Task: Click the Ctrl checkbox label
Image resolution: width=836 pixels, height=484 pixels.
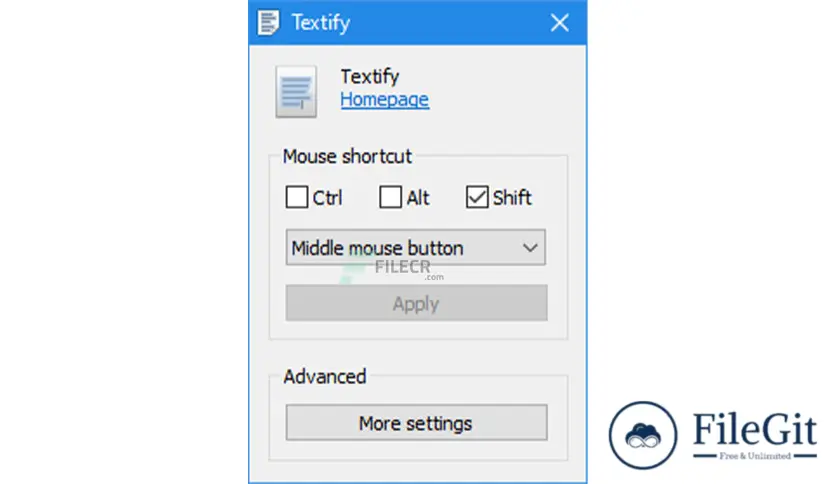Action: (x=327, y=198)
